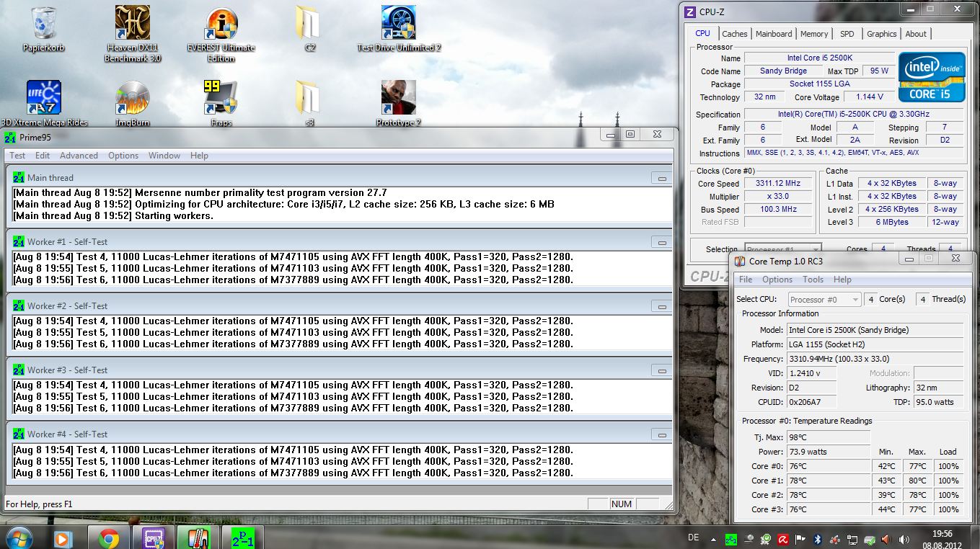Click the DE input language indicator

coord(694,538)
